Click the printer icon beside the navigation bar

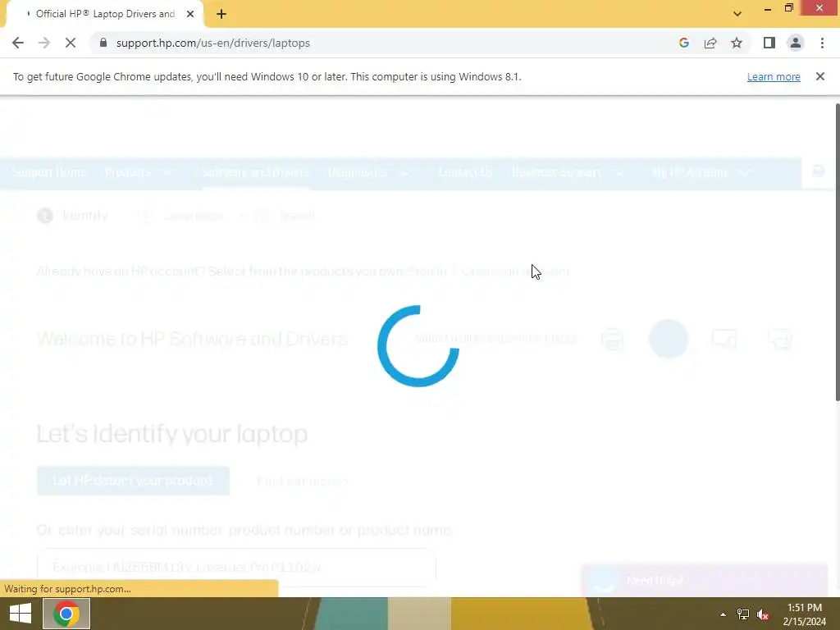tap(819, 171)
